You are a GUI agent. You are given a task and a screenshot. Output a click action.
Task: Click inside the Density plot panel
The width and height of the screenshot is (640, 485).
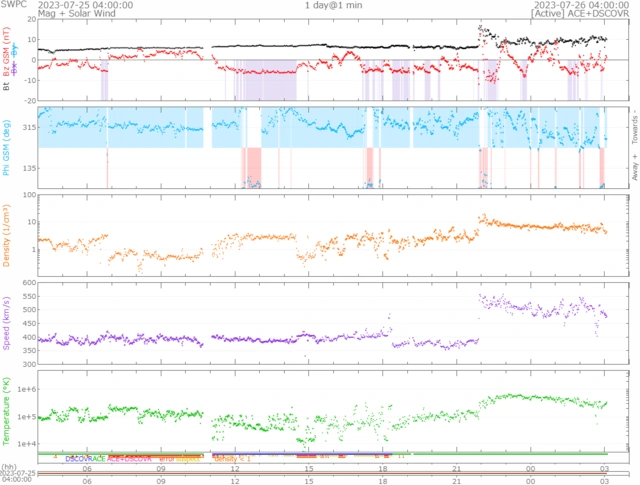333,236
